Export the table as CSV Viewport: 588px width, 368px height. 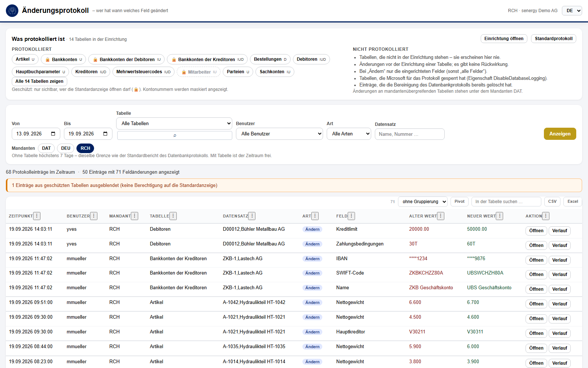click(x=552, y=201)
